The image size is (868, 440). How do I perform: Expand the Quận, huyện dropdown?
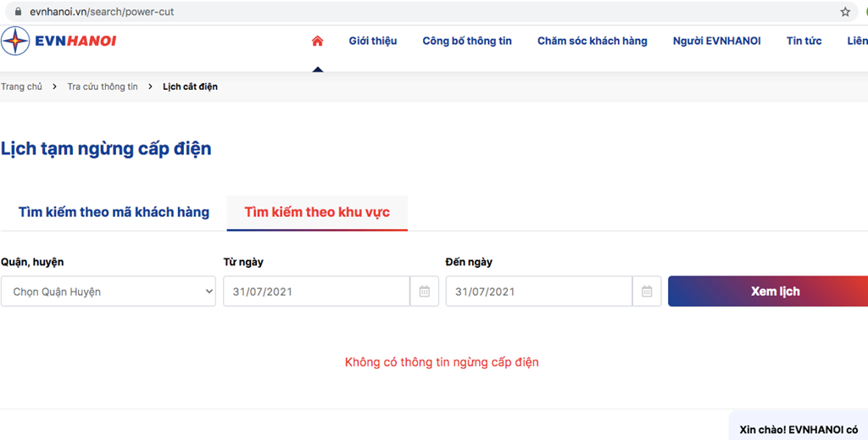[108, 291]
